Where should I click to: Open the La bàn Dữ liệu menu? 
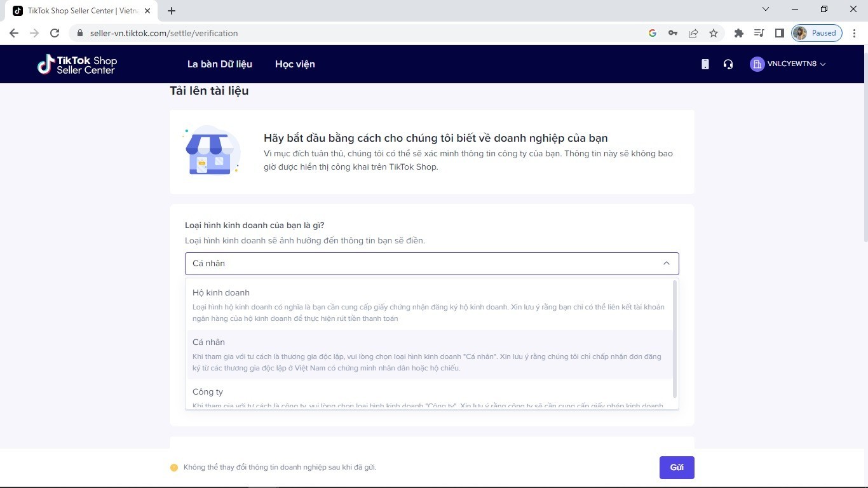point(219,64)
